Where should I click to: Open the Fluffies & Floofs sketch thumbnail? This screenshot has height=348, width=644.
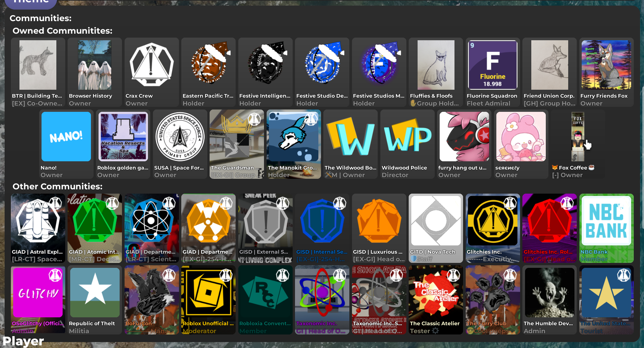436,65
